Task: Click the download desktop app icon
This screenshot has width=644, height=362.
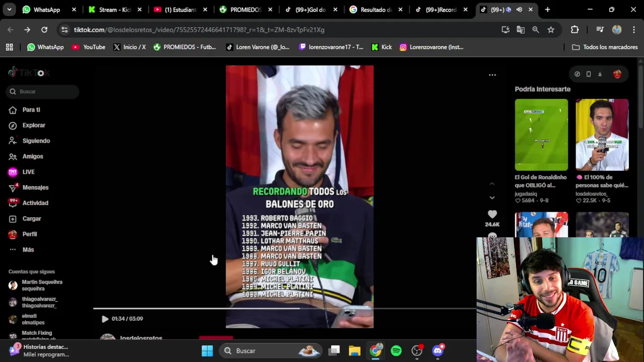Action: click(600, 74)
